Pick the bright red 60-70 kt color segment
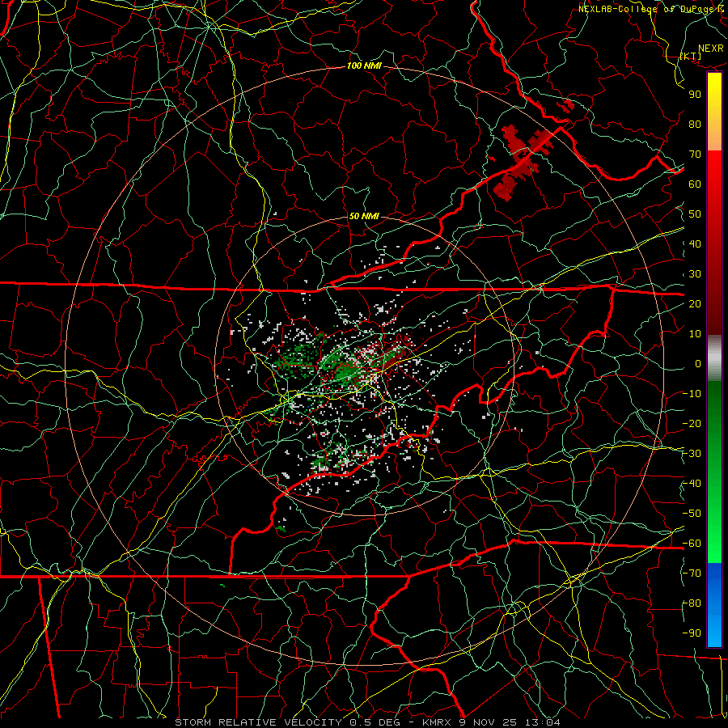 coord(714,166)
